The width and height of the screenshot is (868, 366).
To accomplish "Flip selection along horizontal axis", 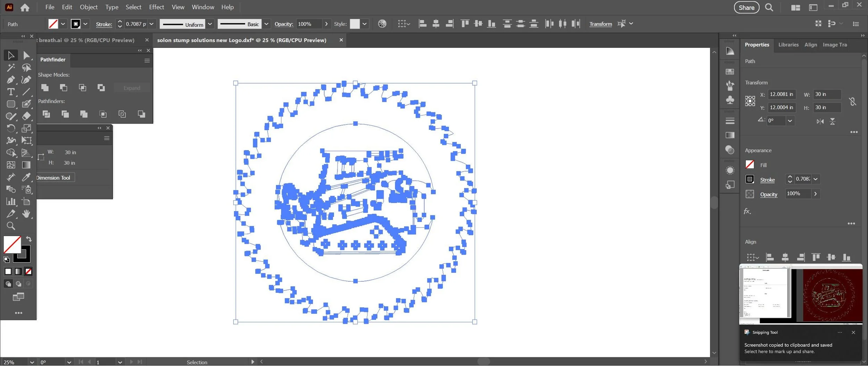I will [820, 122].
